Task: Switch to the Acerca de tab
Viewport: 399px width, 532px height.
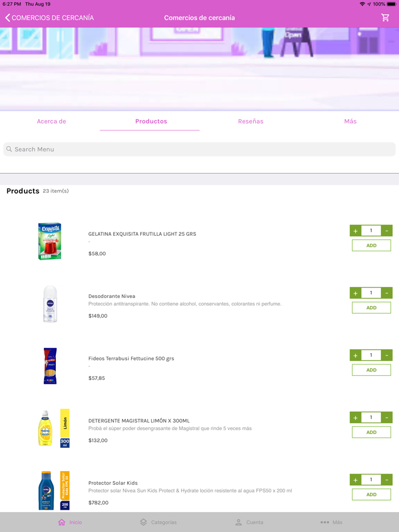Action: 51,121
